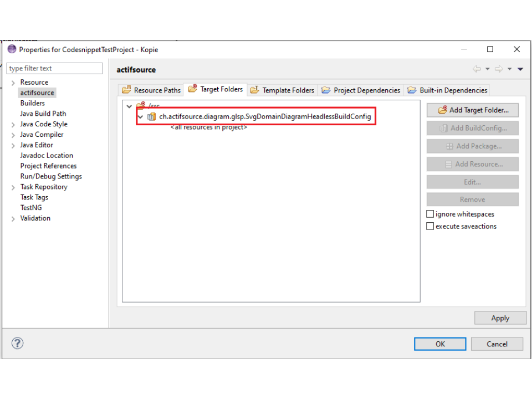532x399 pixels.
Task: Click the Add Target Folder button
Action: coord(472,110)
